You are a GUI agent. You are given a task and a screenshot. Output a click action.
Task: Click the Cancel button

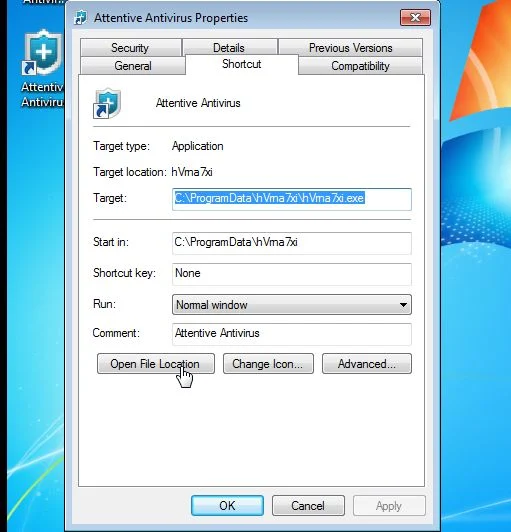[x=308, y=506]
